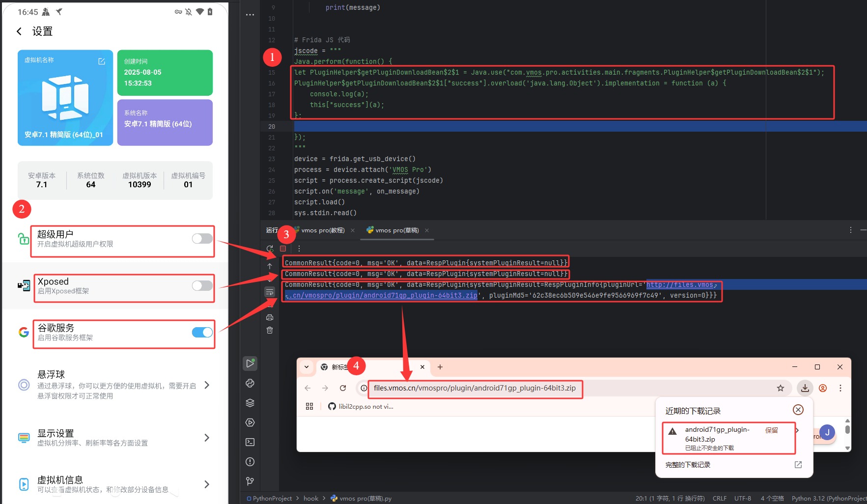Image resolution: width=867 pixels, height=504 pixels.
Task: Toggle the Xposed framework switch
Action: (x=202, y=286)
